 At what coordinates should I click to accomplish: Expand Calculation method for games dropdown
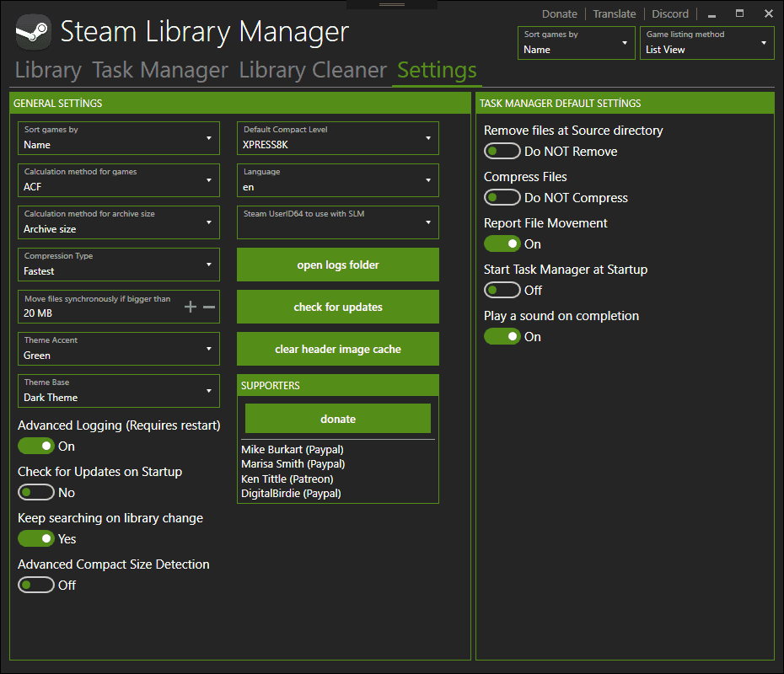click(119, 179)
